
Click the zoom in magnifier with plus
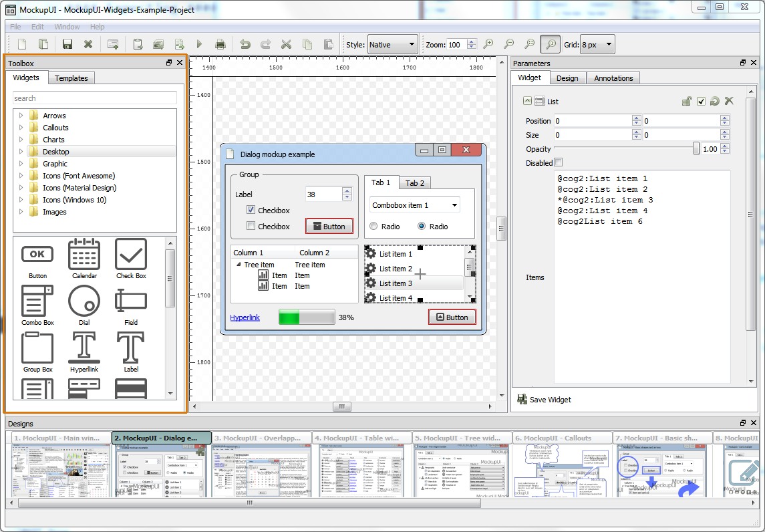tap(488, 44)
